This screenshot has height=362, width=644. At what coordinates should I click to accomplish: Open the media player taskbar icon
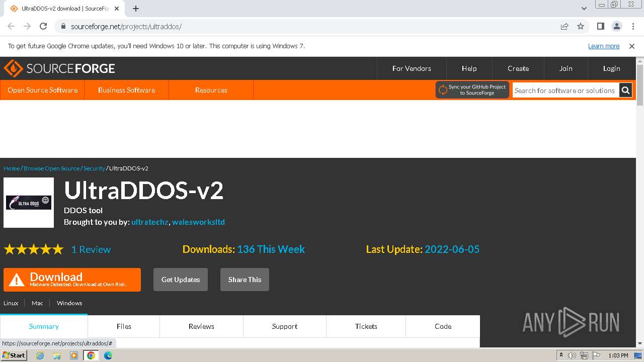(74, 355)
